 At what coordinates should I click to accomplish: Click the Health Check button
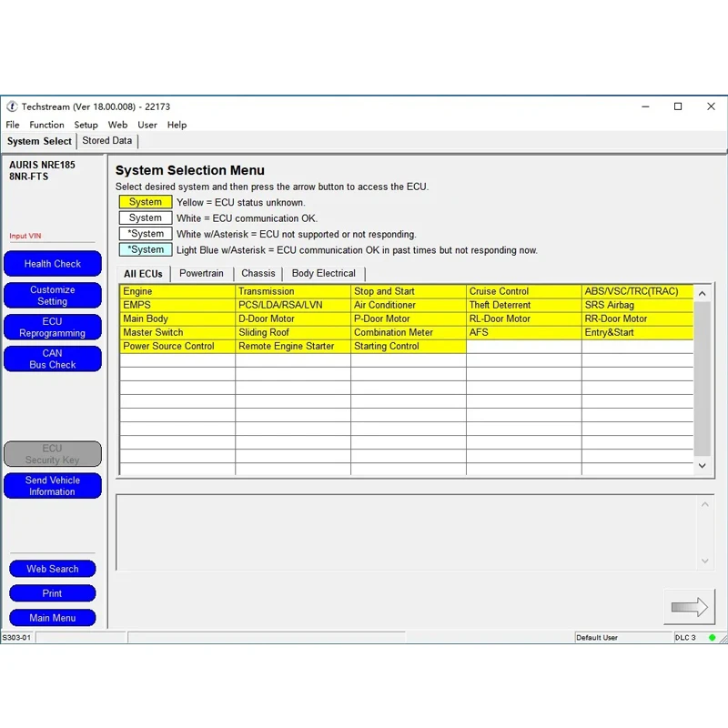pos(53,264)
